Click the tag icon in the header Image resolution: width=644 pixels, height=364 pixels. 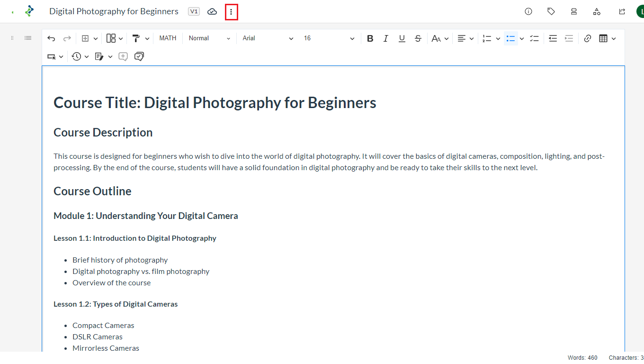tap(551, 12)
